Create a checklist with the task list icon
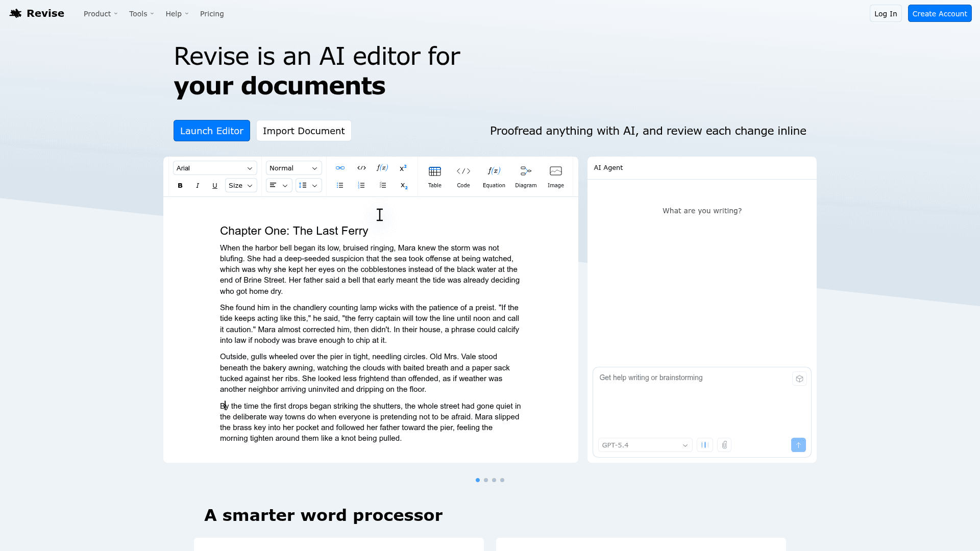980x551 pixels. click(383, 185)
